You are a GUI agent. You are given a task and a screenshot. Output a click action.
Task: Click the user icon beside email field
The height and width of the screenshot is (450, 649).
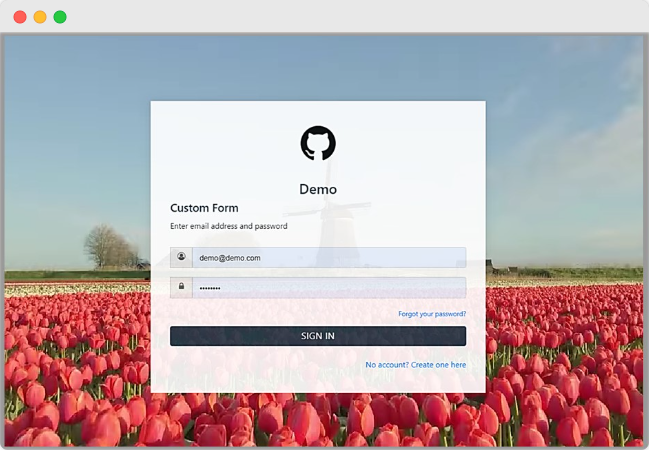181,257
